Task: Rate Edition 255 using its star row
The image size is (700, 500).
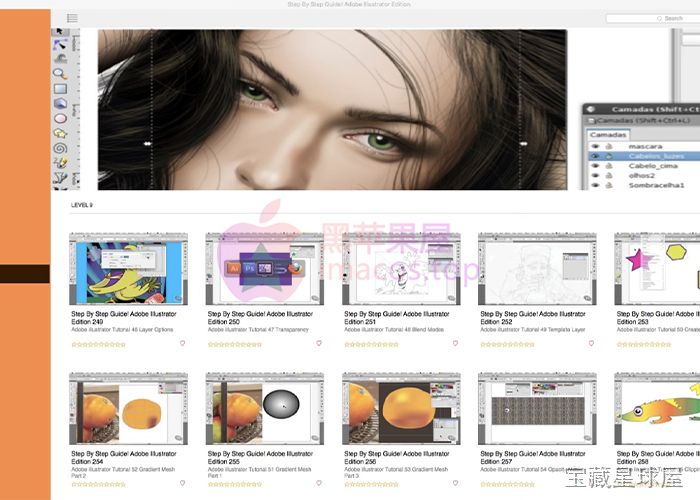Action: (235, 484)
